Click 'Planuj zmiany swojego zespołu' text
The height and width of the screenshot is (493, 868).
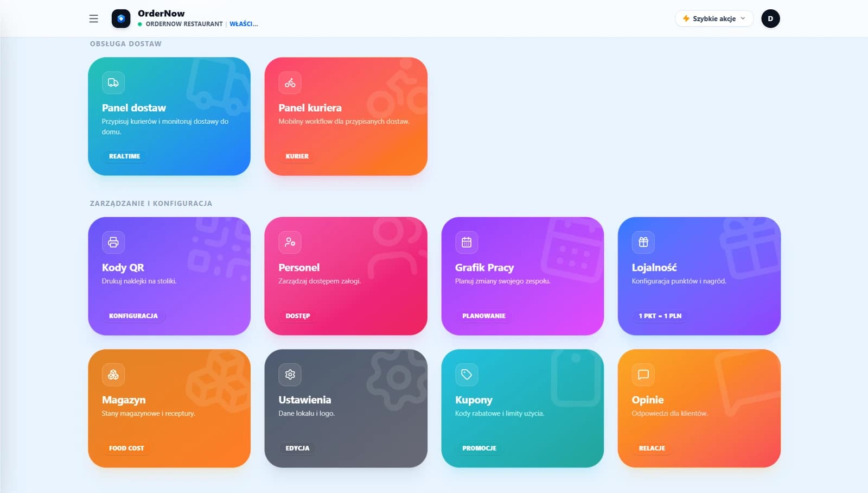click(503, 281)
